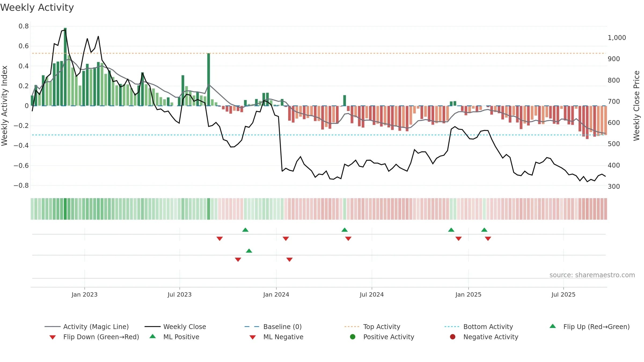Click the isolated green bar near May 2024
Viewport: 644px width, 362px height.
click(x=345, y=101)
